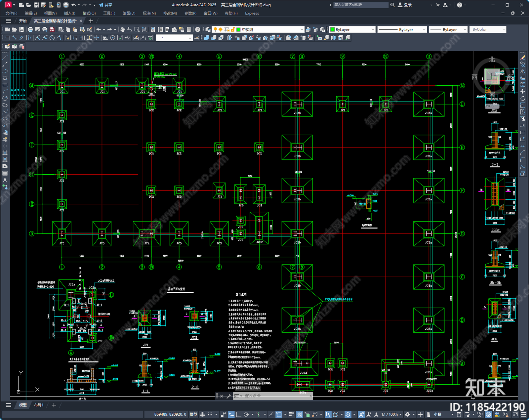Screen dimensions: 529x420
Task: Click the 模型 status bar button
Action: (x=193, y=414)
